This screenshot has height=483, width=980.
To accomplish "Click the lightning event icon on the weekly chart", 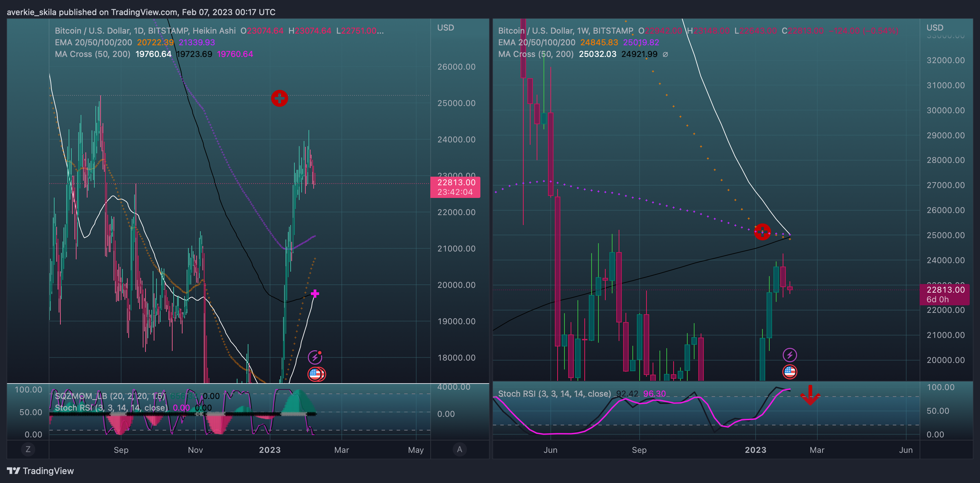I will point(790,355).
